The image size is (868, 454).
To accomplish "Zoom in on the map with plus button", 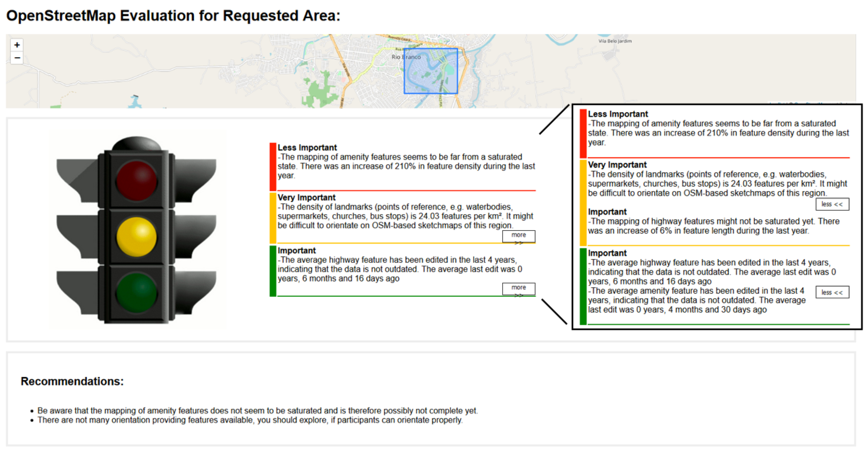I will 17,45.
